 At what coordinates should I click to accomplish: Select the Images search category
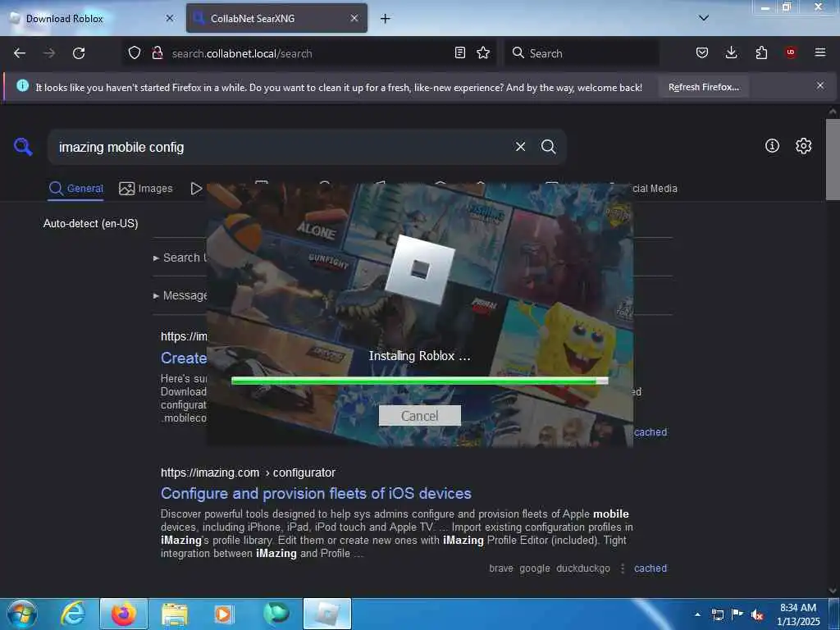[x=146, y=189]
